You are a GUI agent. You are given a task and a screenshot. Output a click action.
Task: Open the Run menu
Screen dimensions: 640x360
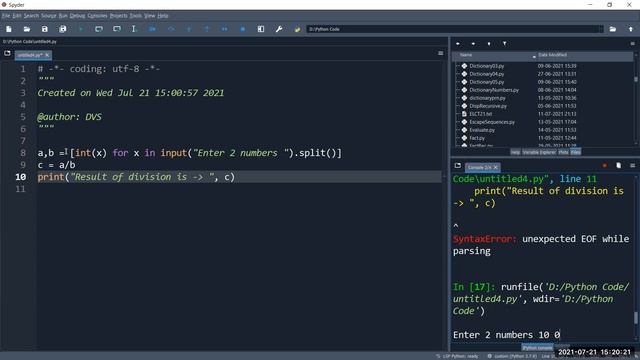[x=63, y=16]
